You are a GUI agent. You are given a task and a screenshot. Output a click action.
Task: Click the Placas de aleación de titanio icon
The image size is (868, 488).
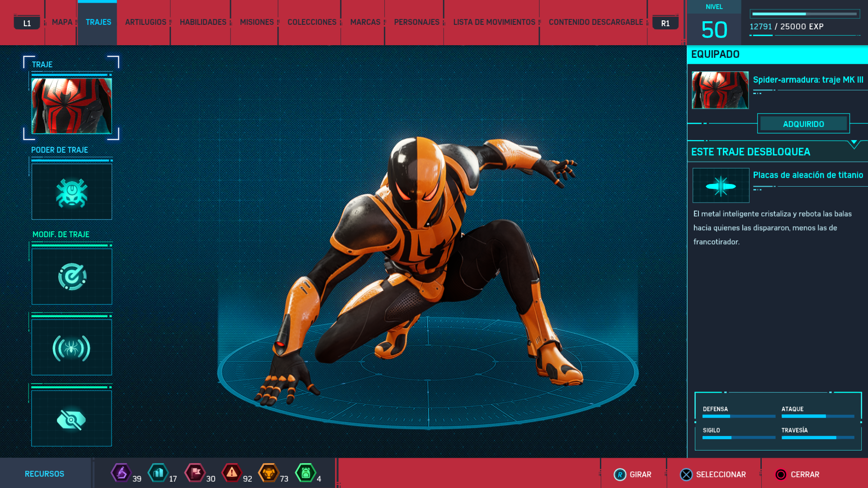tap(721, 185)
